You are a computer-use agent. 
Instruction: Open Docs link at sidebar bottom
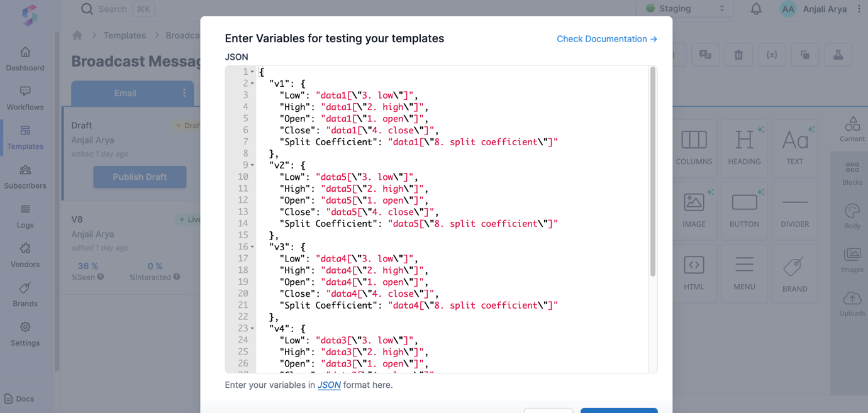(19, 399)
